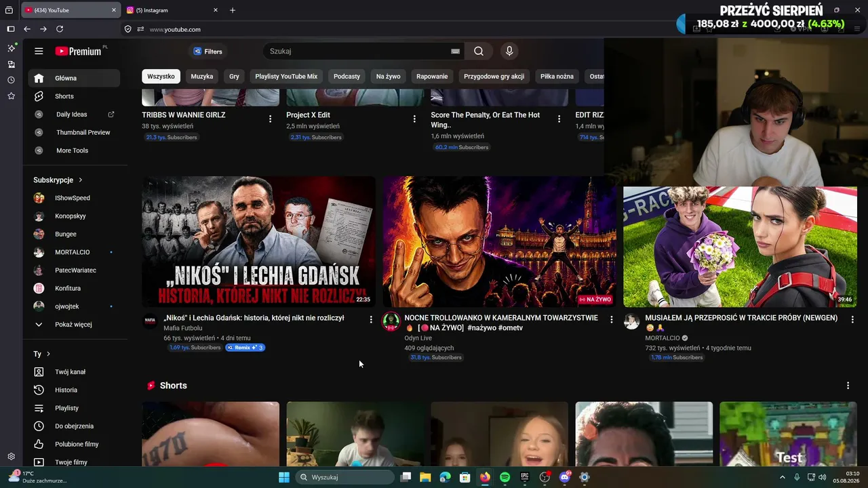Click the search magnifier button
The width and height of the screenshot is (868, 488).
pyautogui.click(x=479, y=51)
